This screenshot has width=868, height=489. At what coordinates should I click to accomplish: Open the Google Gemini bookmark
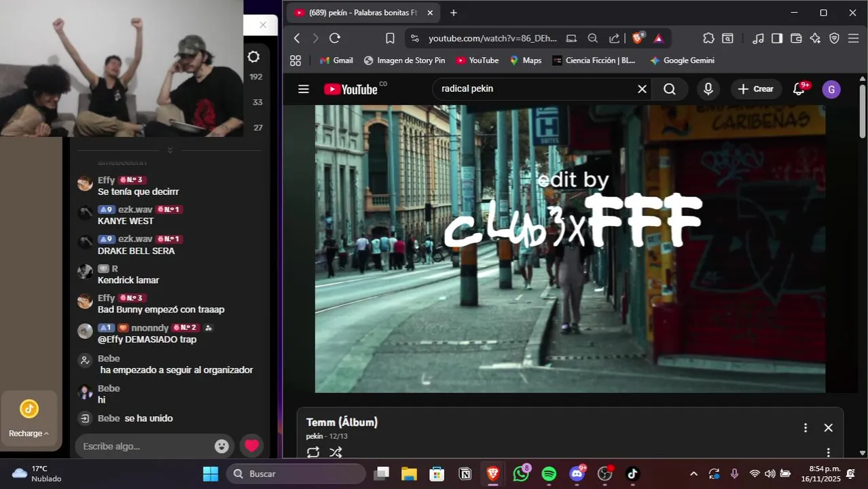pyautogui.click(x=682, y=60)
